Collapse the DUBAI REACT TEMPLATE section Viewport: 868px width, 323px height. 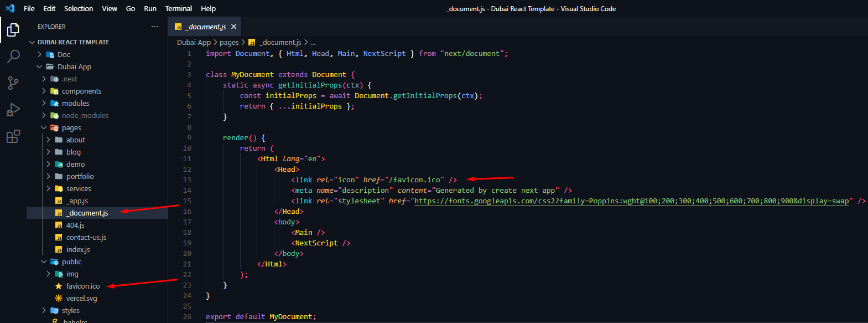coord(32,42)
